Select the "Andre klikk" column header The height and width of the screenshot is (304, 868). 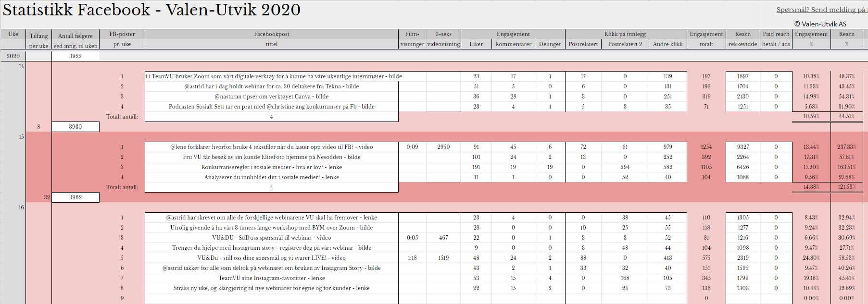click(667, 44)
